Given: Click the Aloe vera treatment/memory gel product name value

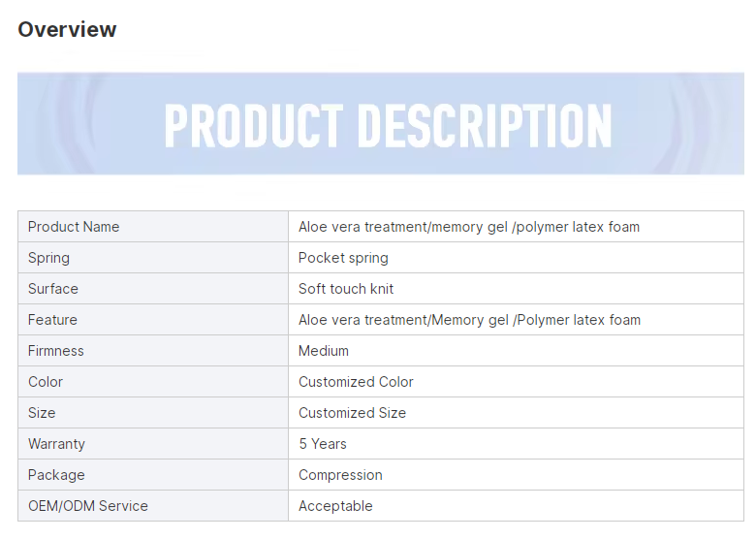Looking at the screenshot, I should 469,227.
